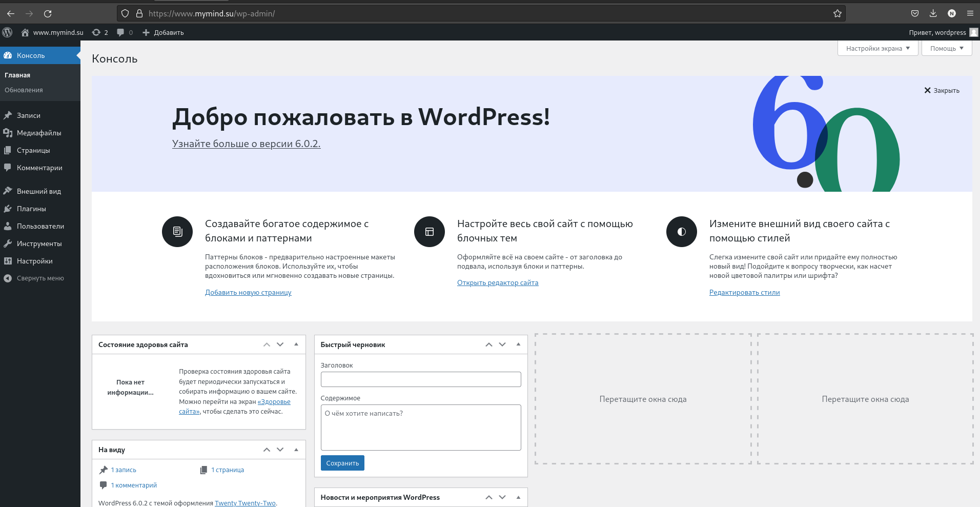Move На виду widget down
The width and height of the screenshot is (980, 507).
click(280, 450)
